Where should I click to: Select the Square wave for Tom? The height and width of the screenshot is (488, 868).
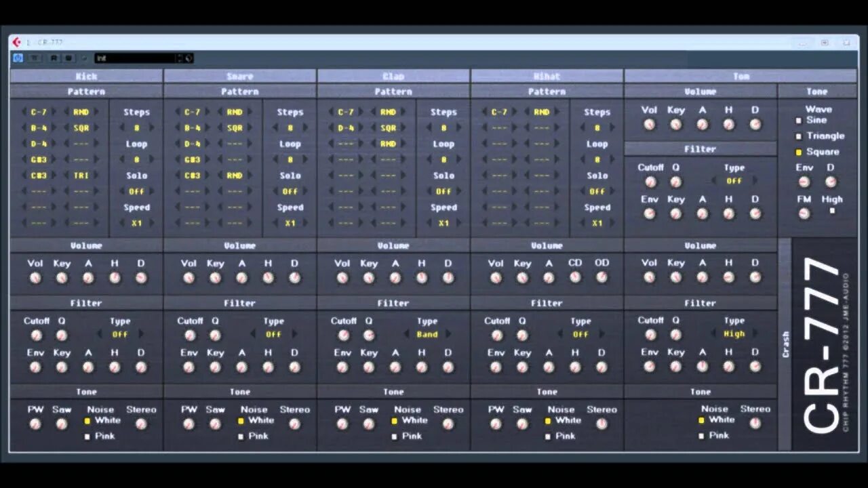click(x=799, y=152)
